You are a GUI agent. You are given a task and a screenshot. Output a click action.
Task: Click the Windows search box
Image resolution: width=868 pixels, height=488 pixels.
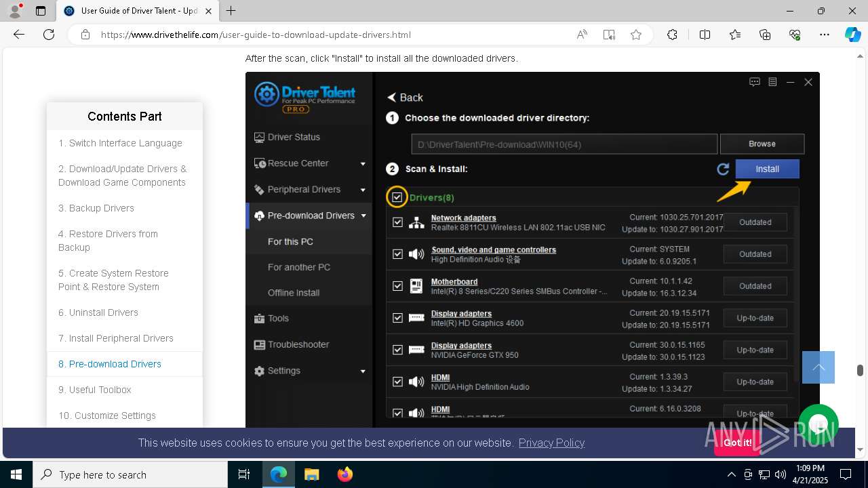[130, 474]
